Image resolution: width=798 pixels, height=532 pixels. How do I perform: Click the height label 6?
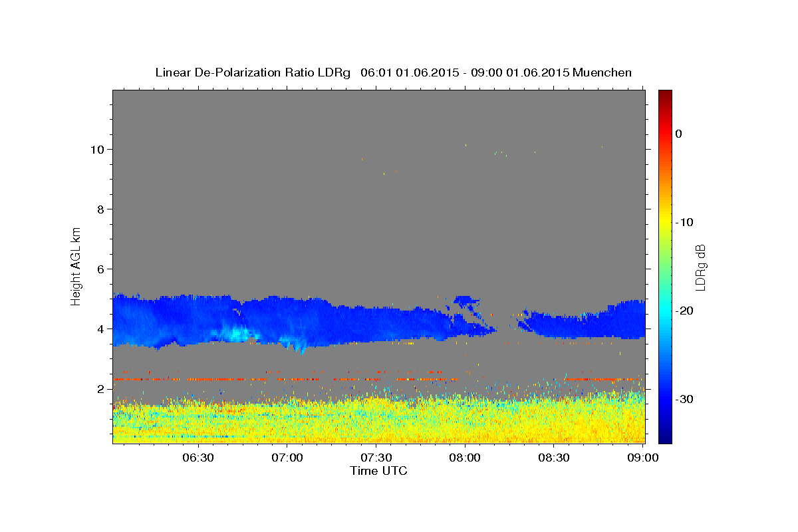point(102,269)
